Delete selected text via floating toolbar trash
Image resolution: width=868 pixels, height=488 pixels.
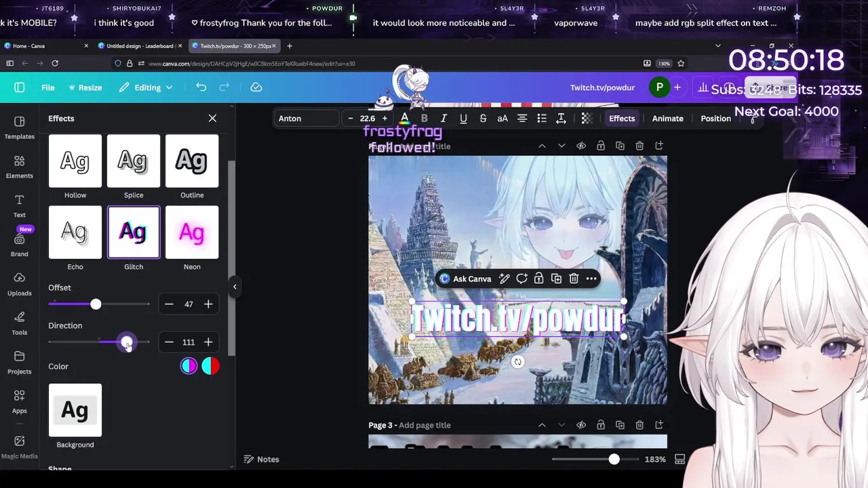tap(574, 279)
